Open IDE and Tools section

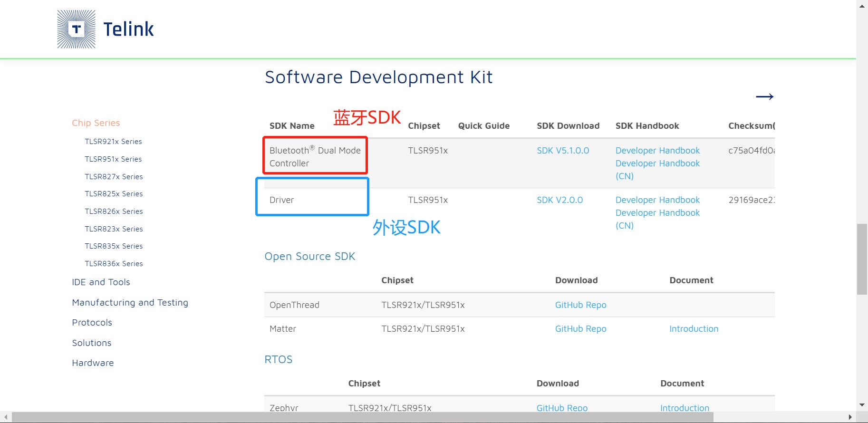pyautogui.click(x=101, y=282)
